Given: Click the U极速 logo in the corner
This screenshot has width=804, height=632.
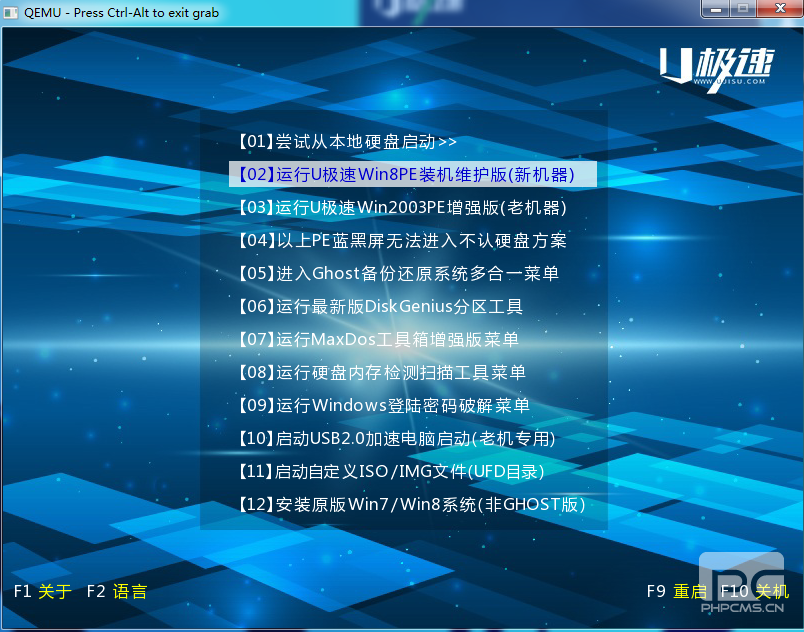Looking at the screenshot, I should pos(716,68).
